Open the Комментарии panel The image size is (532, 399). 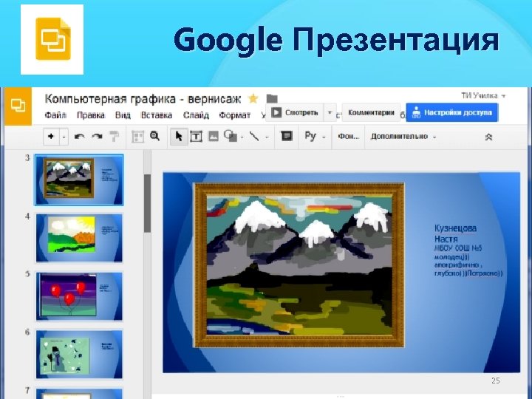pos(371,112)
